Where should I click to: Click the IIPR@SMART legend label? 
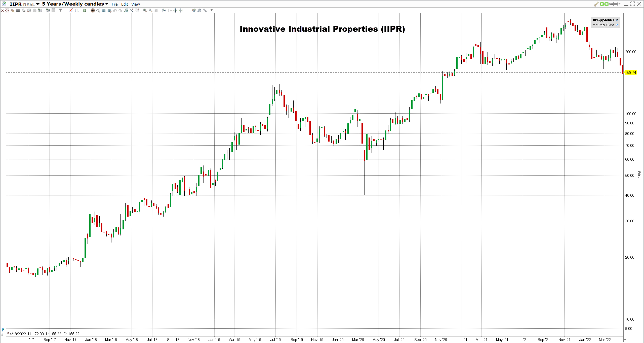tap(603, 20)
